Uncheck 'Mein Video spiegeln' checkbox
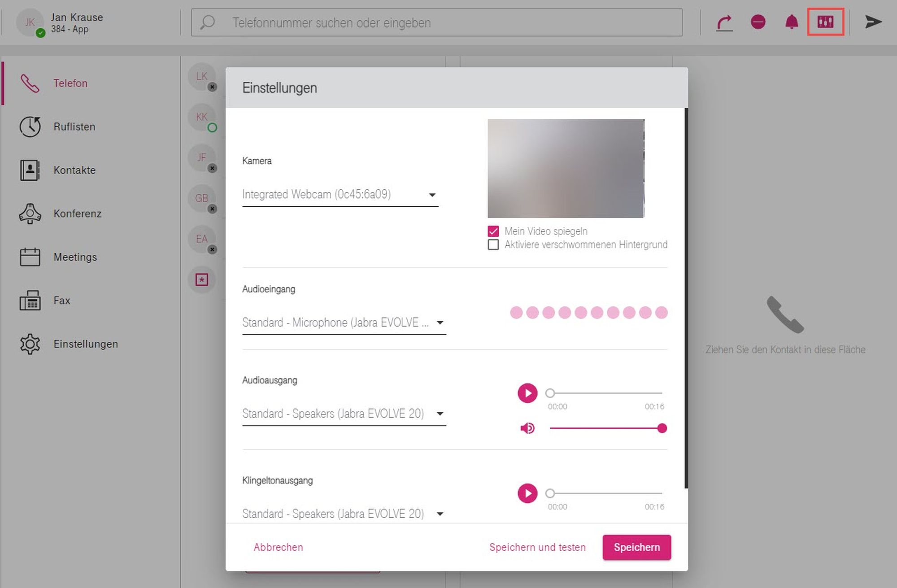The height and width of the screenshot is (588, 897). click(x=493, y=231)
